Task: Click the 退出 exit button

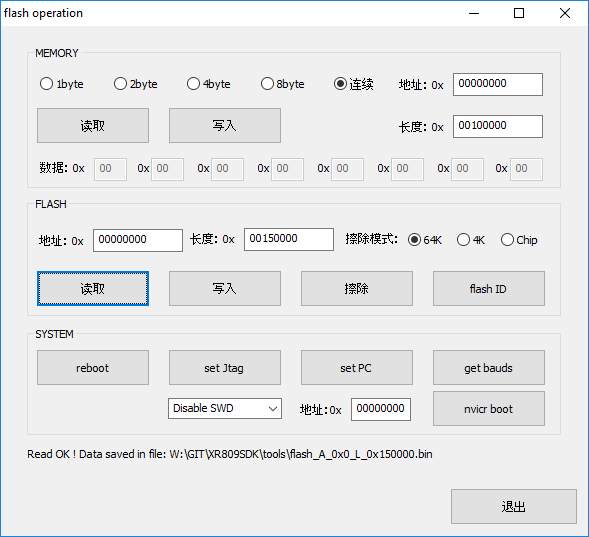Action: click(x=514, y=507)
